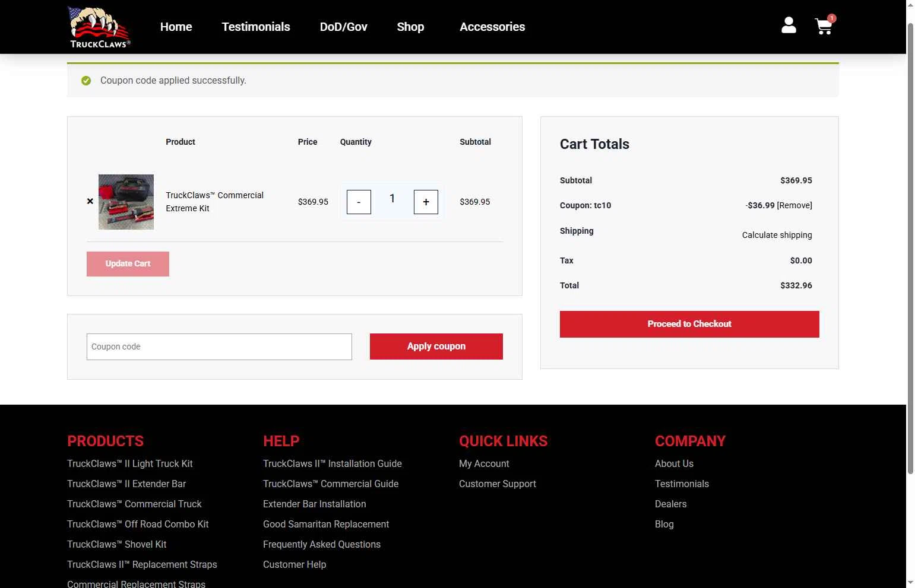Open the Testimonials menu item
Screen dimensions: 915x588
click(x=256, y=27)
